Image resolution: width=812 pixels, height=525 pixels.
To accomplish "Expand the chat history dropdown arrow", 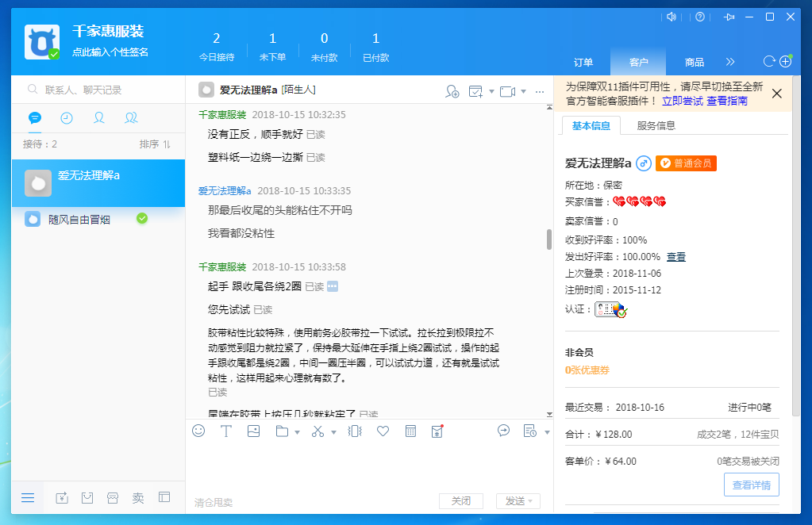I will (x=547, y=432).
